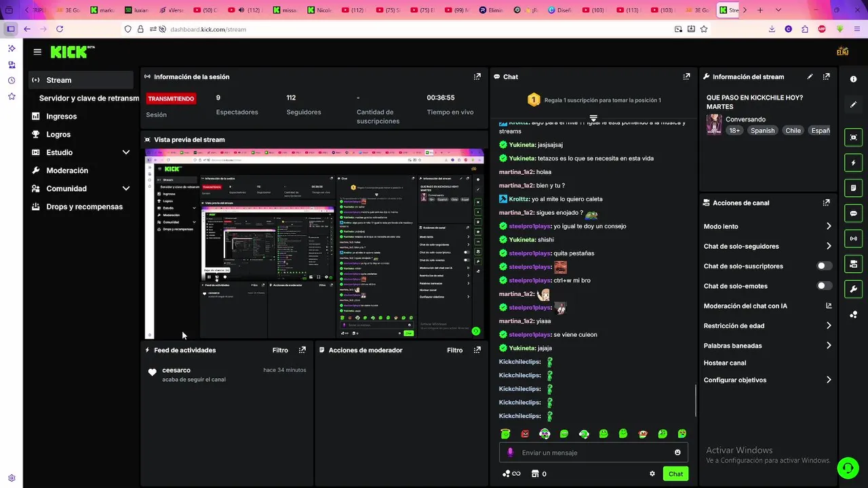Click the browser back arrow
868x488 pixels.
coord(27,29)
